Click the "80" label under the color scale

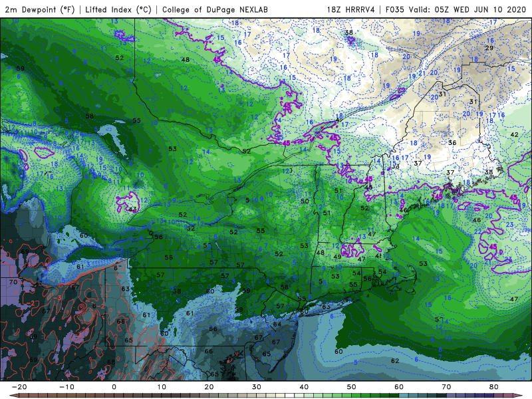point(494,387)
